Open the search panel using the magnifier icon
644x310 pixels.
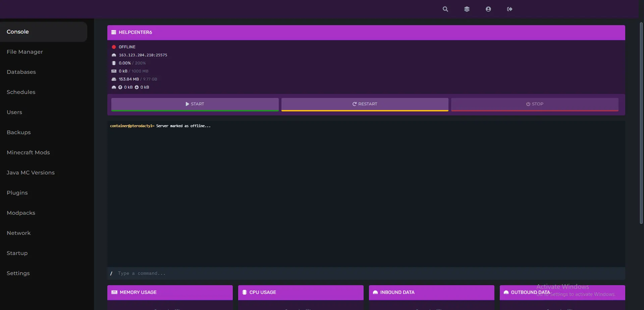click(445, 9)
